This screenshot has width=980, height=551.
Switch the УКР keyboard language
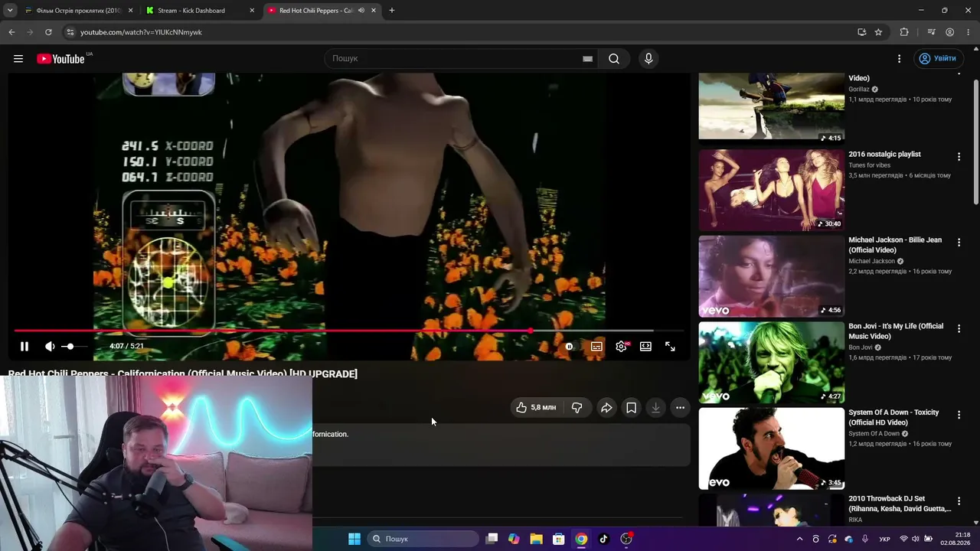pyautogui.click(x=884, y=539)
